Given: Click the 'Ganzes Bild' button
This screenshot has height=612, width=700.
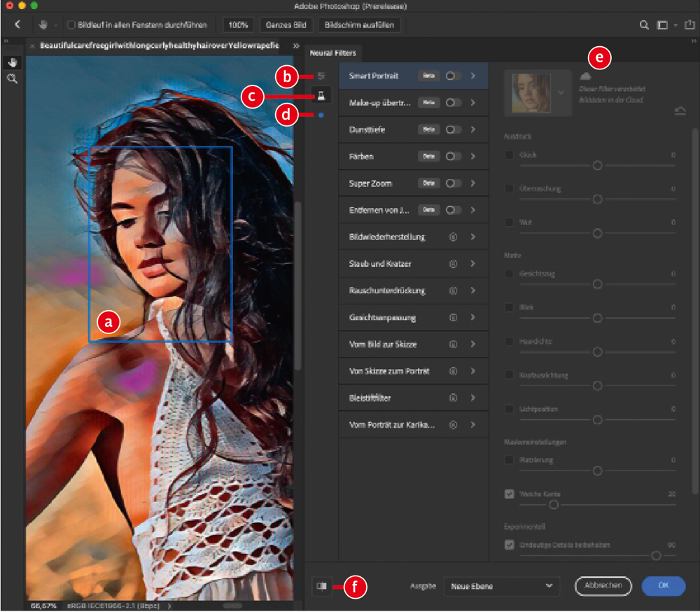Looking at the screenshot, I should [x=287, y=25].
